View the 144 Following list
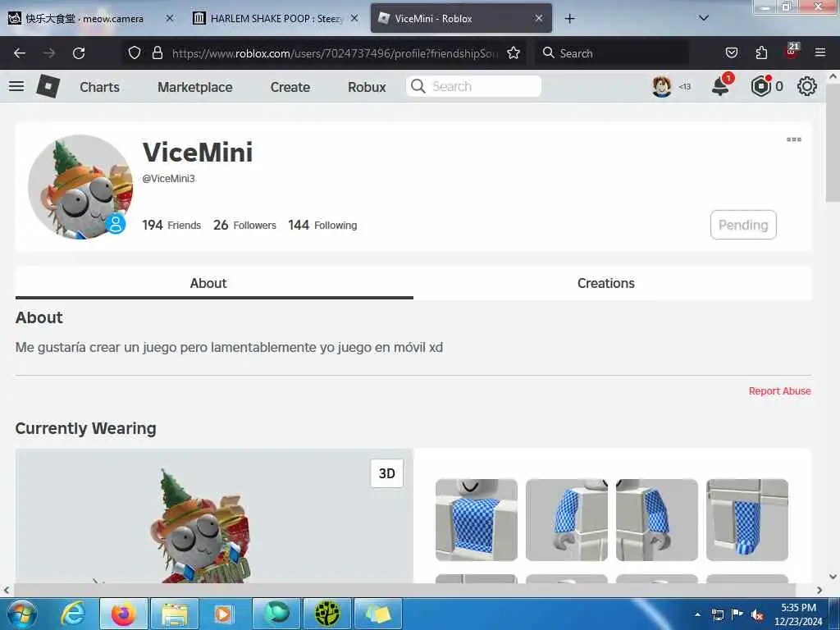840x630 pixels. [322, 225]
